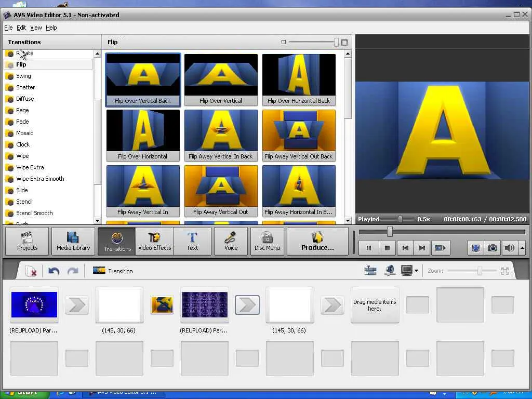This screenshot has width=532, height=399.
Task: Open the Media Library
Action: click(x=73, y=241)
